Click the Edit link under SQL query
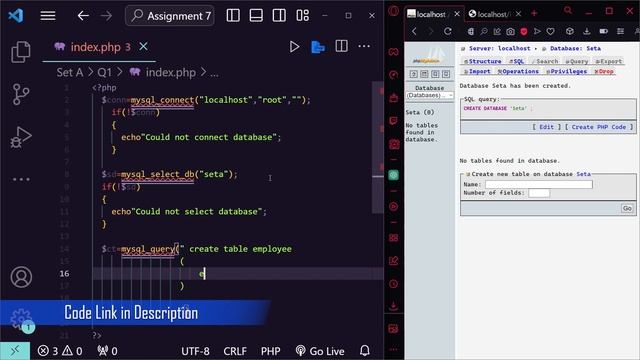The image size is (640, 360). pyautogui.click(x=547, y=127)
